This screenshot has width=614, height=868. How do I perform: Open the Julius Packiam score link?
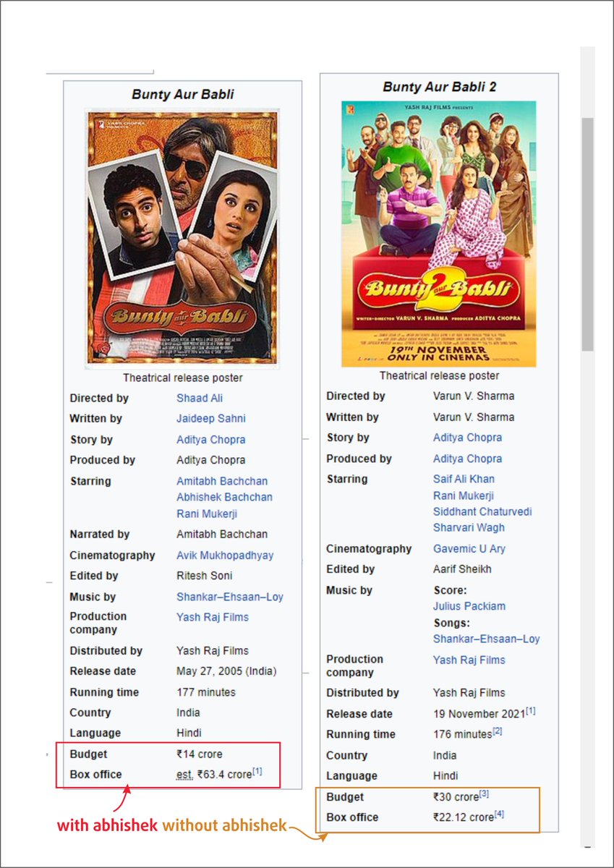coord(469,606)
